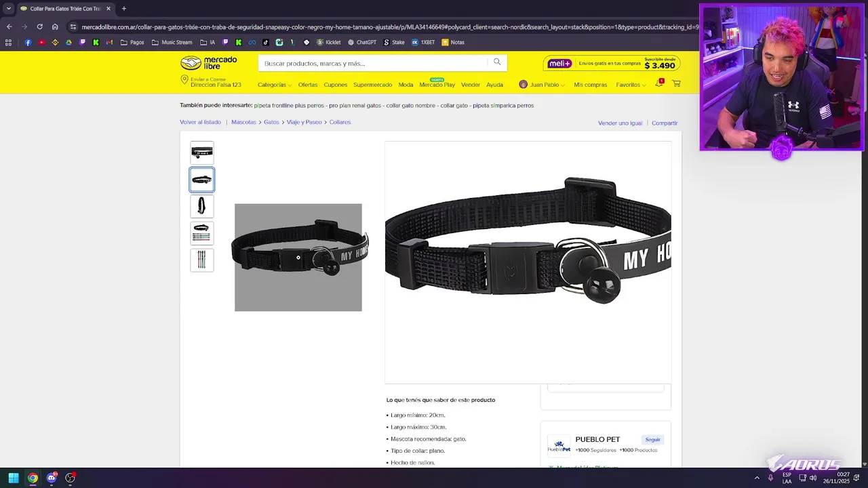Open Facebook bookmark icon
The height and width of the screenshot is (488, 868).
click(x=28, y=42)
